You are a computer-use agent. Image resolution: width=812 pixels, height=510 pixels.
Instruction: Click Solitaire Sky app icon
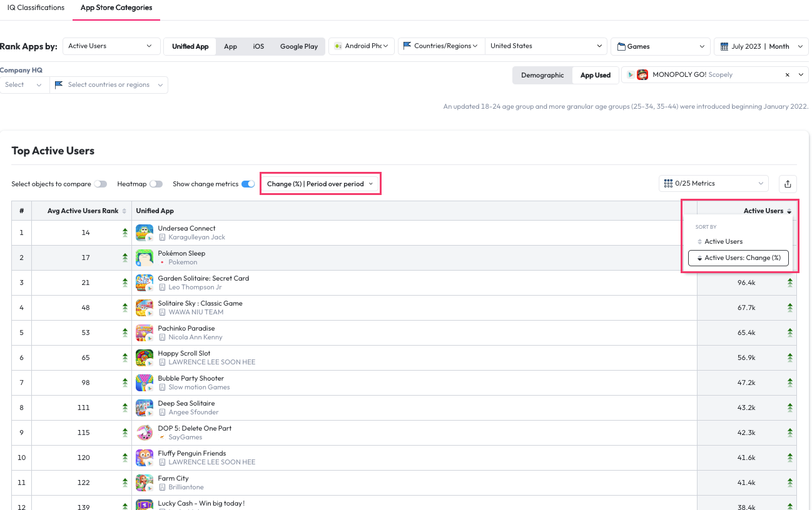[145, 307]
